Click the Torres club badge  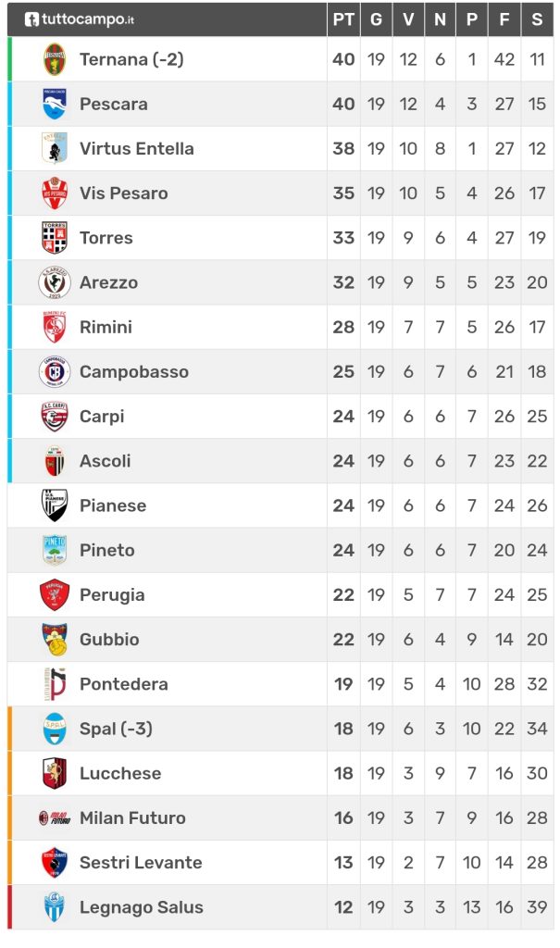tap(55, 238)
